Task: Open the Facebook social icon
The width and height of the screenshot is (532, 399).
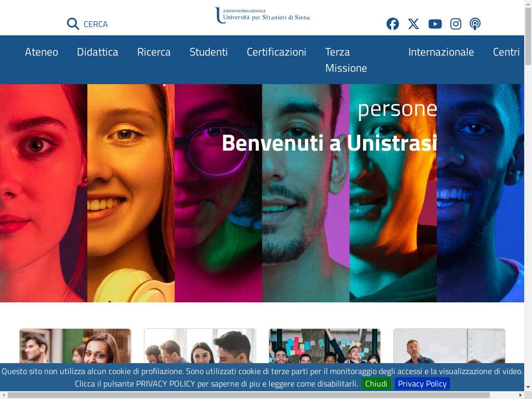Action: [393, 24]
